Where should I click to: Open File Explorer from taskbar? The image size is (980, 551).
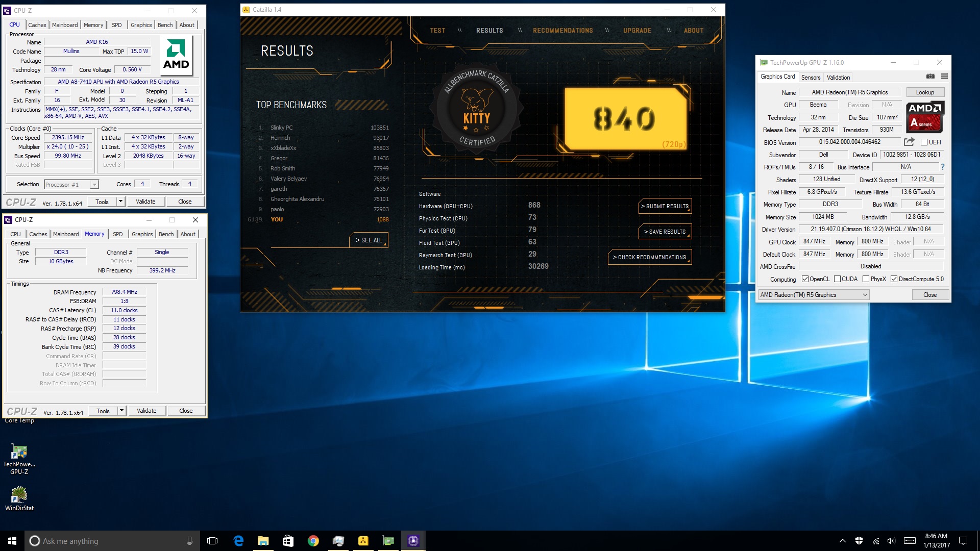(263, 541)
